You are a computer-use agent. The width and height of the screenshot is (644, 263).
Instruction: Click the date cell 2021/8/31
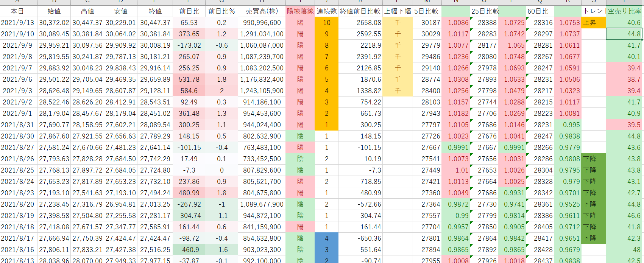[19, 125]
